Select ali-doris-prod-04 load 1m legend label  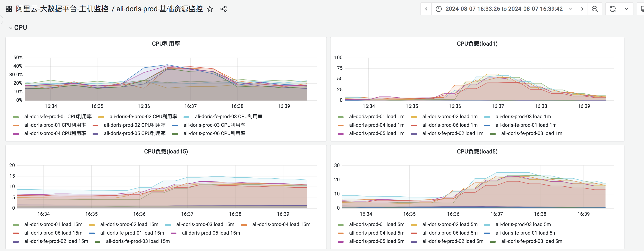click(377, 125)
